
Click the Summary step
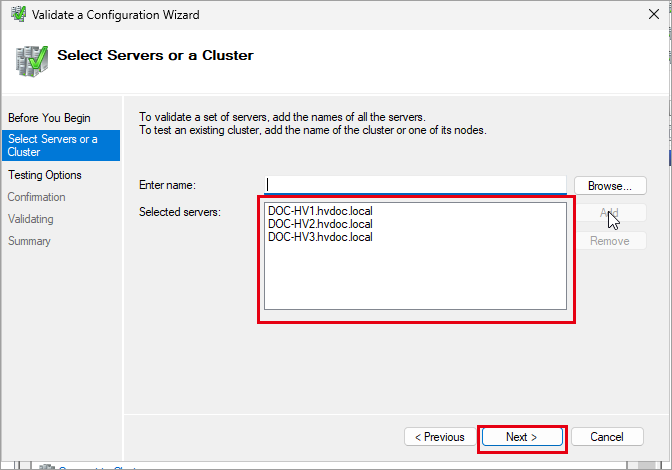click(29, 241)
